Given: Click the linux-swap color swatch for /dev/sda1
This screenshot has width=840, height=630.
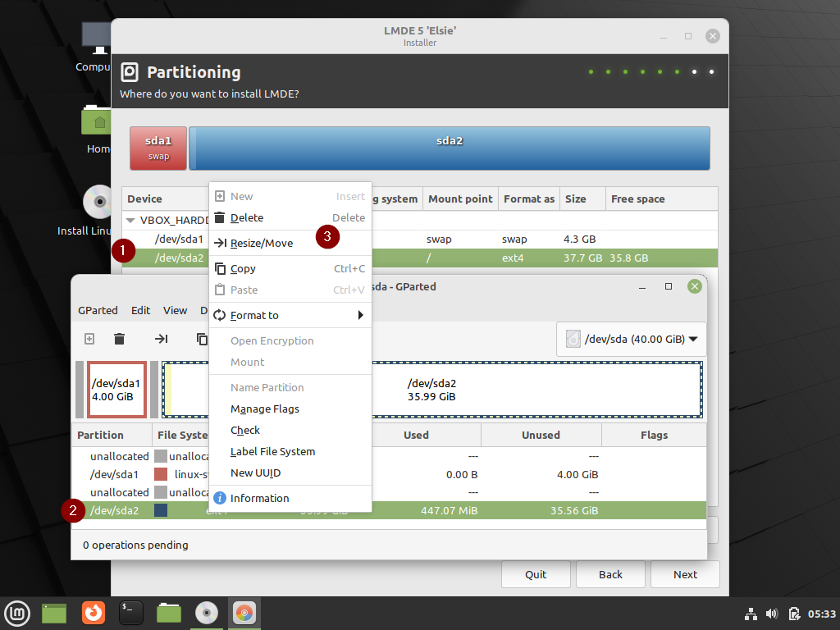Looking at the screenshot, I should pos(161,474).
